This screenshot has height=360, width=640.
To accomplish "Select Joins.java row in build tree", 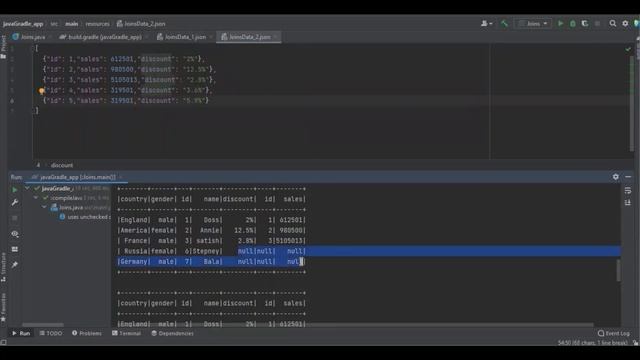I will click(79, 207).
